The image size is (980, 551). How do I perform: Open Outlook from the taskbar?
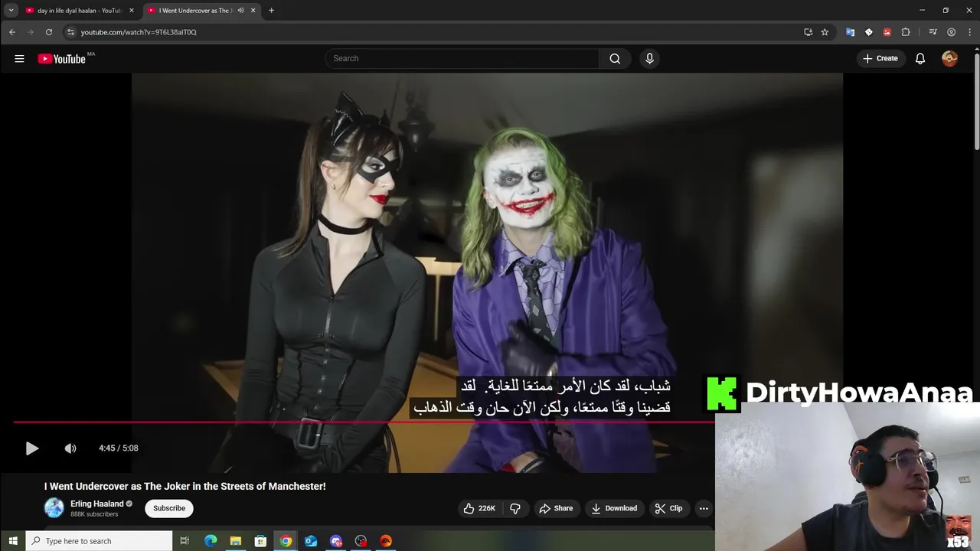tap(311, 541)
